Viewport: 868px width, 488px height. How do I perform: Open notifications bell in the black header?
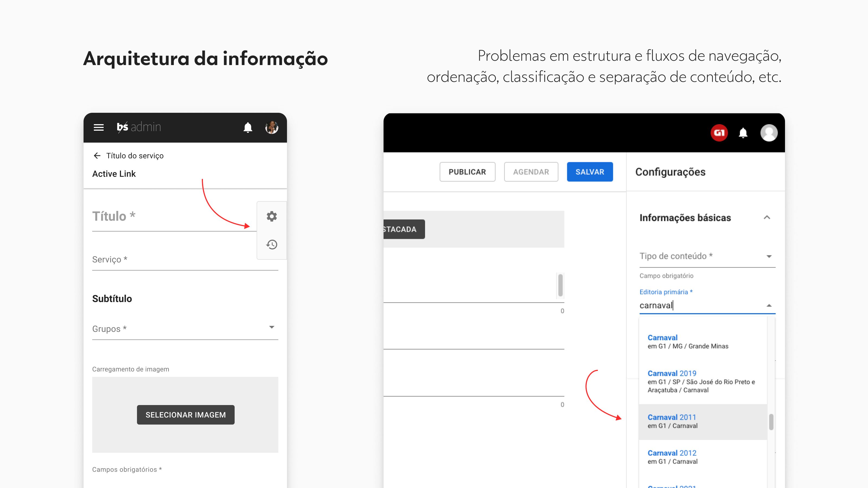point(743,133)
